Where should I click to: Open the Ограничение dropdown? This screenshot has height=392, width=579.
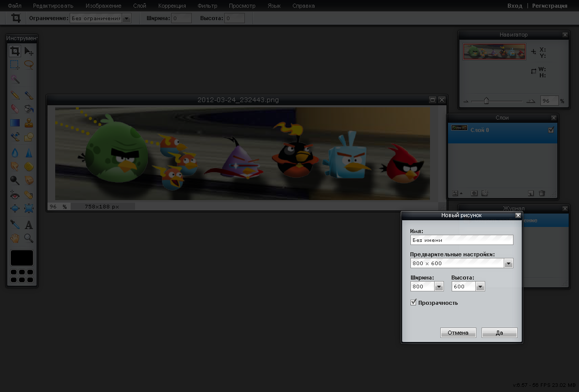[126, 18]
